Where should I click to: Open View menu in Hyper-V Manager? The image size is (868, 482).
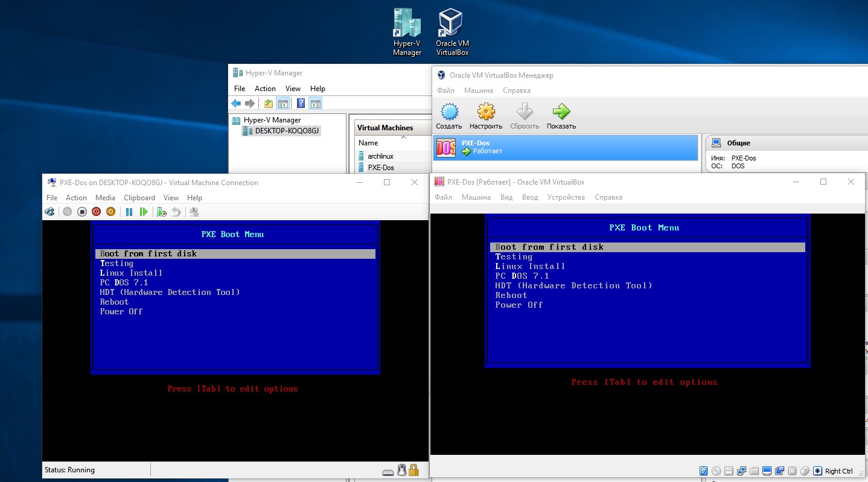[x=293, y=88]
